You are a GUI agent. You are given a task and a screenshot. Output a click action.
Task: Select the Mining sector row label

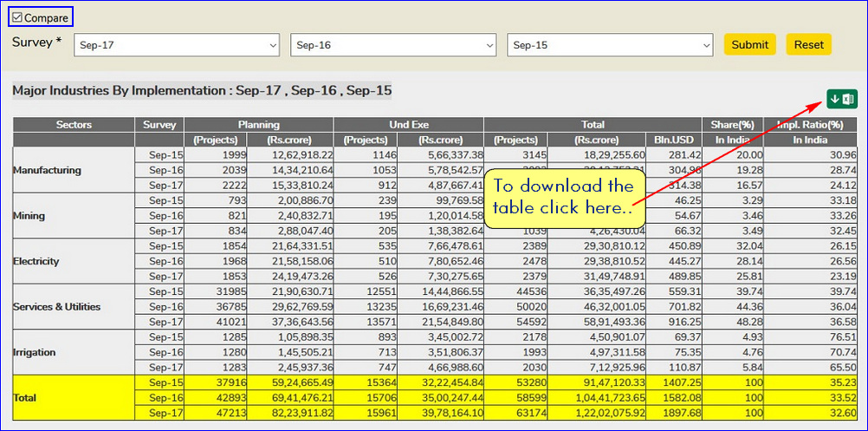(x=29, y=216)
